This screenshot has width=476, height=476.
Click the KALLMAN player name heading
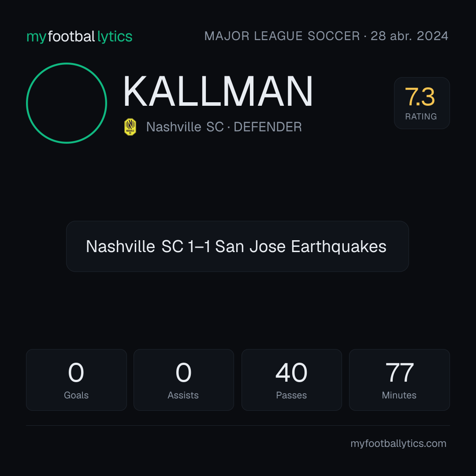pyautogui.click(x=218, y=91)
